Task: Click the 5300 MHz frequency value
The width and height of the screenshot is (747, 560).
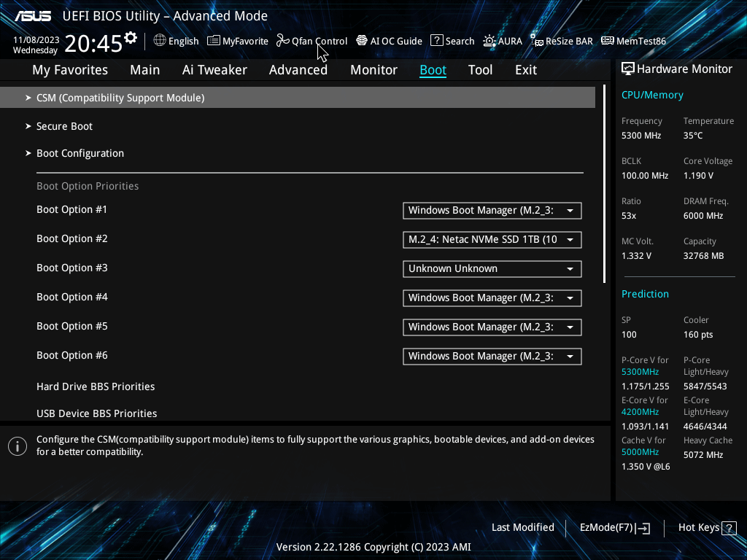Action: point(641,136)
